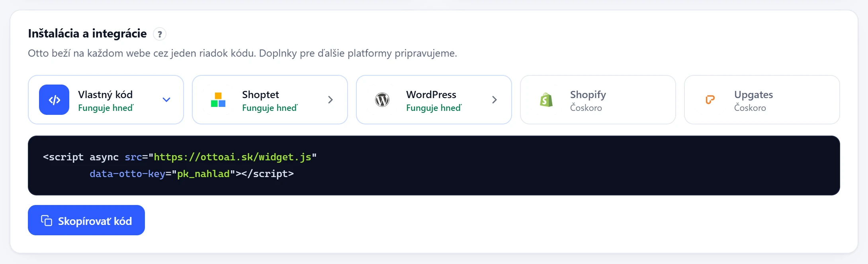Image resolution: width=868 pixels, height=264 pixels.
Task: Switch to the Shoptet integration label
Action: (260, 95)
